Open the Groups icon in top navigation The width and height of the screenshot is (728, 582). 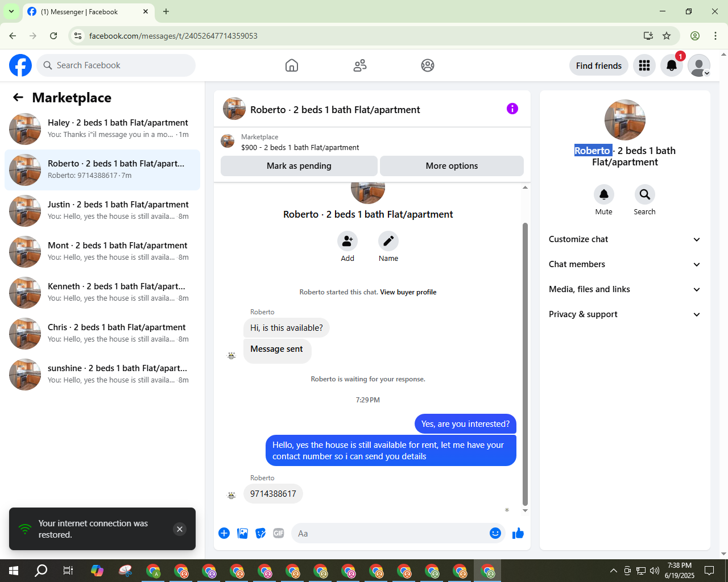[x=428, y=65]
